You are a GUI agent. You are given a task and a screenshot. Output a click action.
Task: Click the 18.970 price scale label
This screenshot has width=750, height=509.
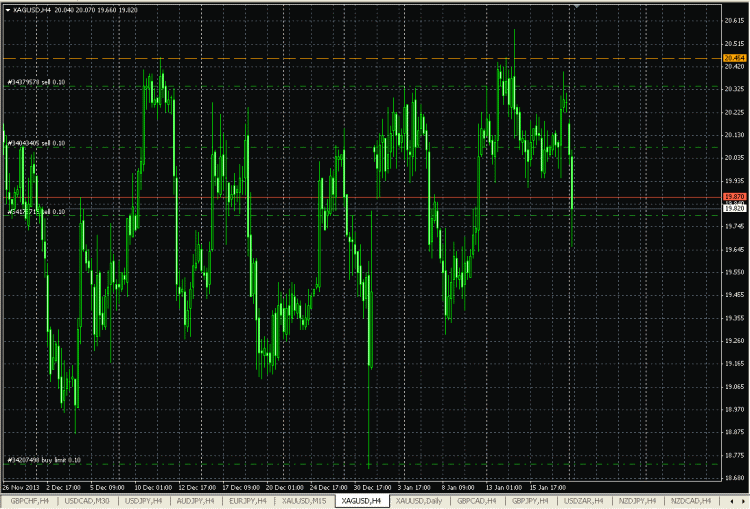735,409
